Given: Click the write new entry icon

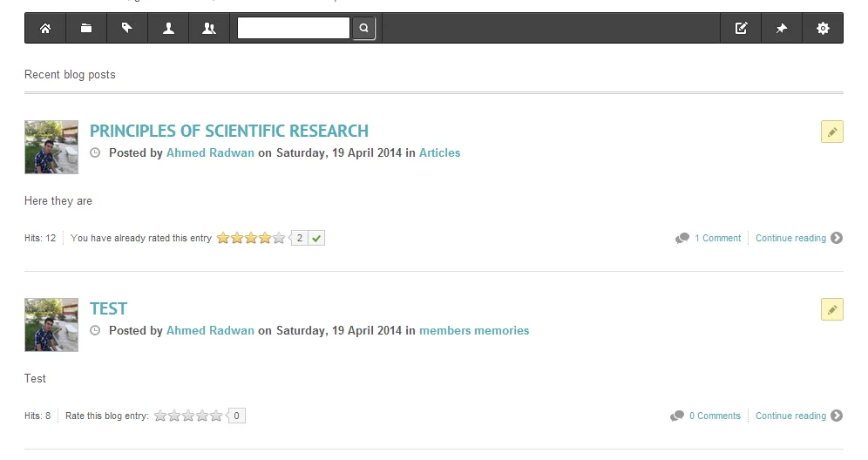Looking at the screenshot, I should (x=741, y=29).
